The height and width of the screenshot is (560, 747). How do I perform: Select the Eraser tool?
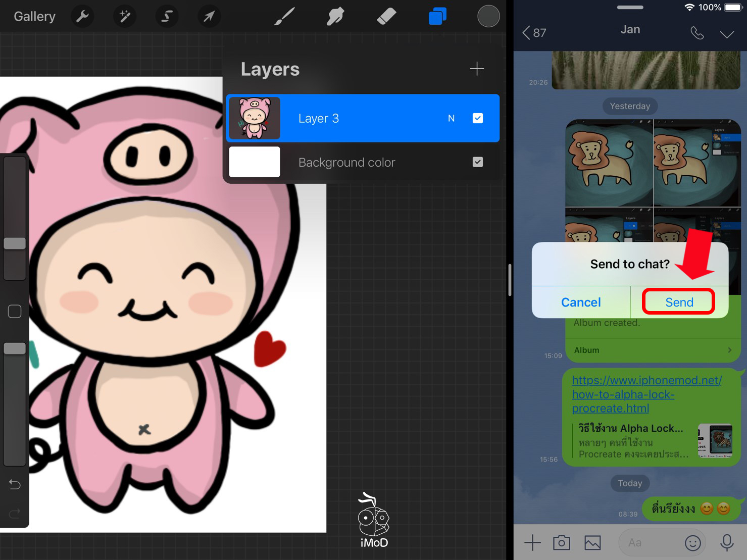coord(386,17)
